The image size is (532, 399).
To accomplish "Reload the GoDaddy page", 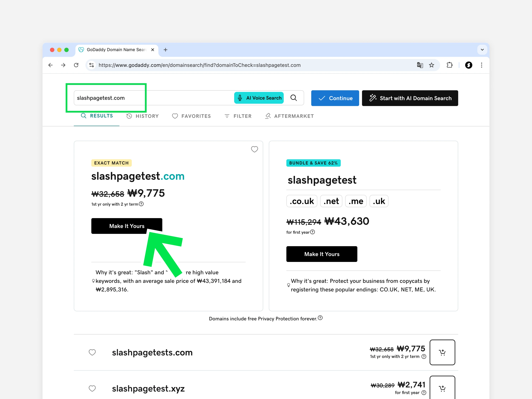I will [76, 65].
